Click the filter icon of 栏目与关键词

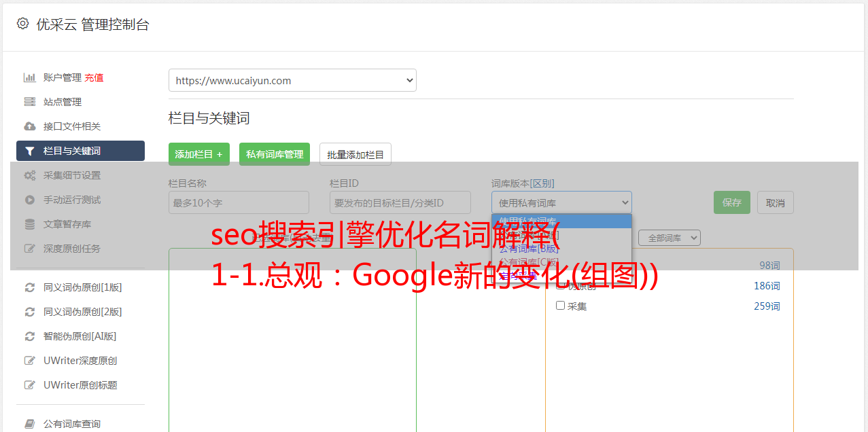(29, 151)
